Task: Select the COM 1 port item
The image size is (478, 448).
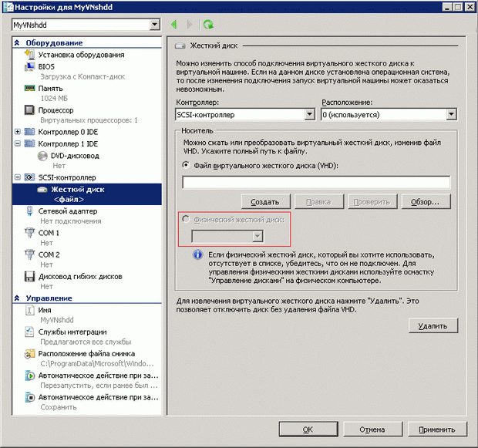Action: click(x=49, y=232)
